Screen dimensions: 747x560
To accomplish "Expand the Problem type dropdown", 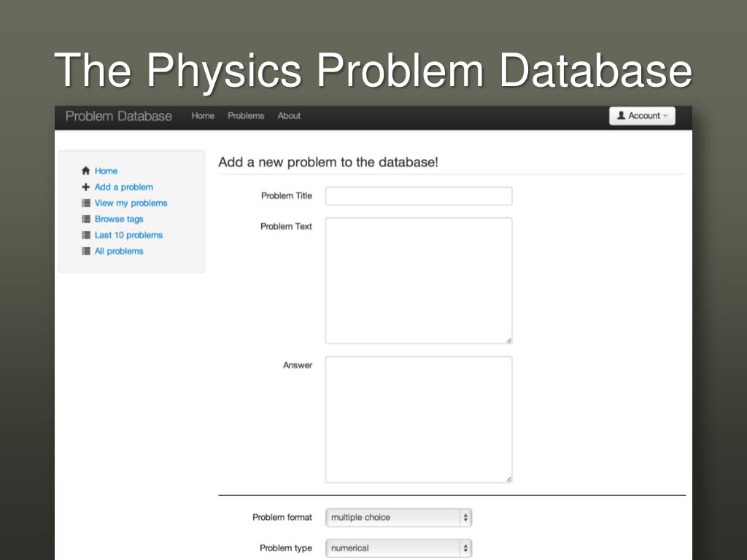I will click(399, 548).
